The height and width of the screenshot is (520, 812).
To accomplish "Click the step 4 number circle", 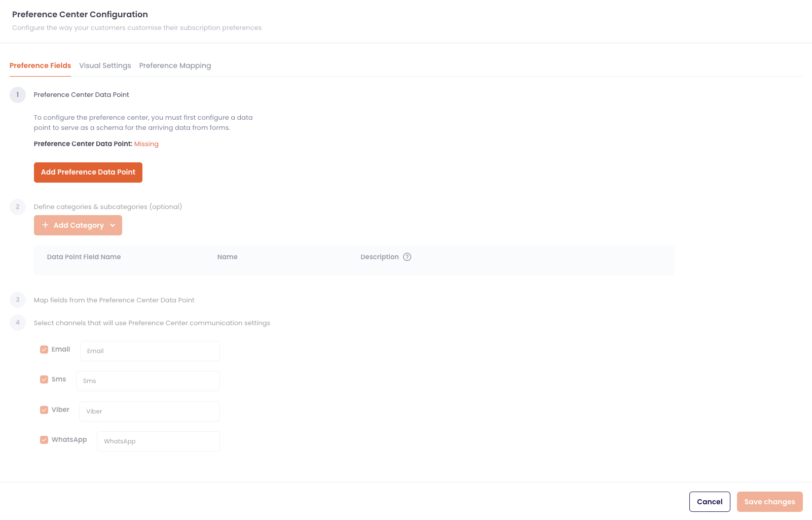I will (18, 323).
